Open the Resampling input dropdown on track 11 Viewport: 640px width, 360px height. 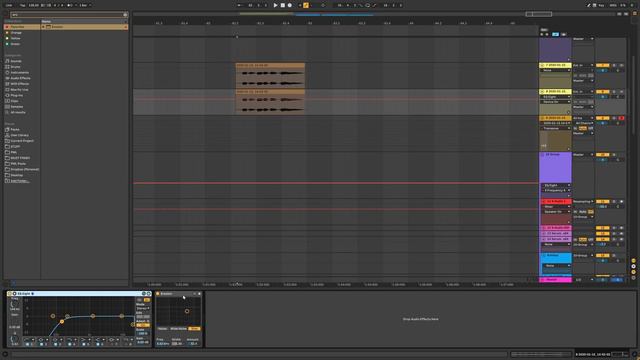583,202
